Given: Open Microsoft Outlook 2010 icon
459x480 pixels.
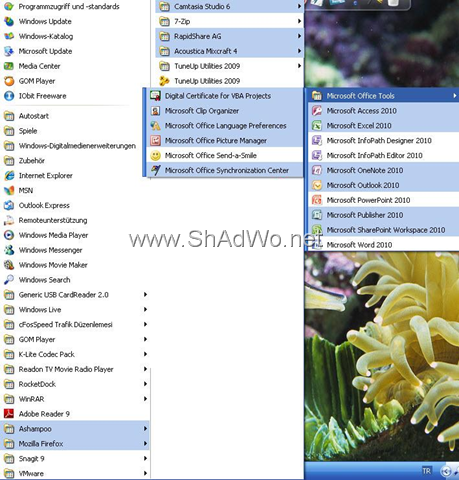Looking at the screenshot, I should (317, 185).
